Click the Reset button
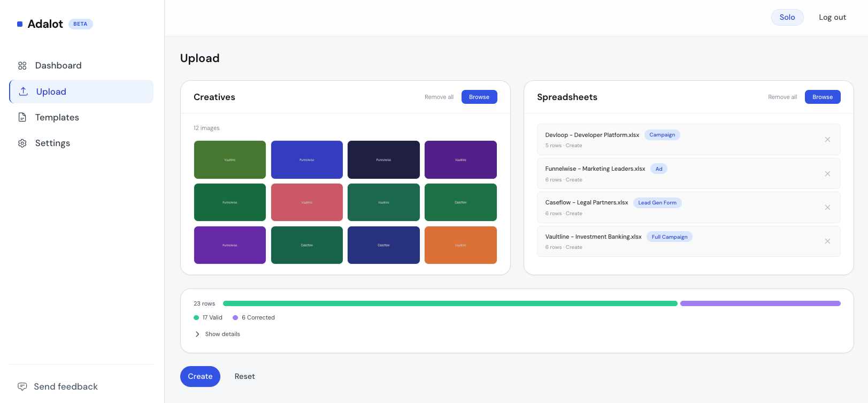This screenshot has height=403, width=868. coord(244,376)
